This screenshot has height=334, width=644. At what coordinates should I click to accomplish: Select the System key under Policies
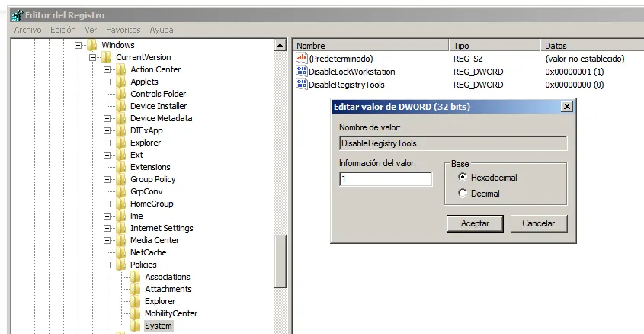pos(159,326)
